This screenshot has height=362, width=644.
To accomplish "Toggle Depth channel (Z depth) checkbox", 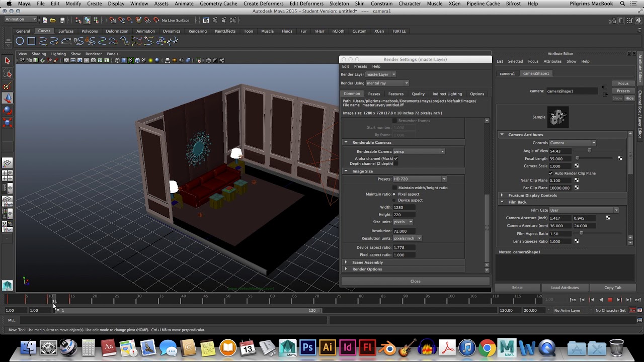I will 396,163.
